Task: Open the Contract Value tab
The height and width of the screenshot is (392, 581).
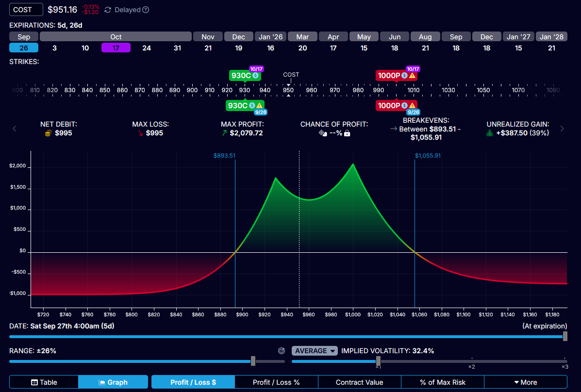Action: click(360, 382)
